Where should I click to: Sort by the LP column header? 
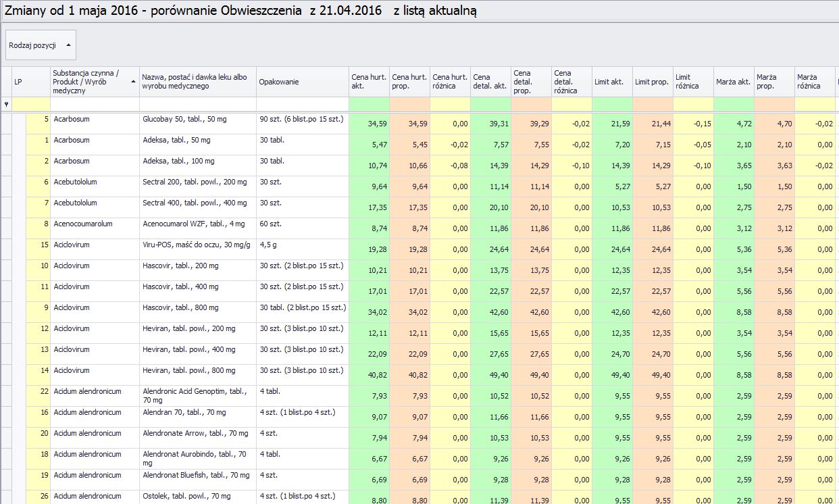pyautogui.click(x=30, y=82)
